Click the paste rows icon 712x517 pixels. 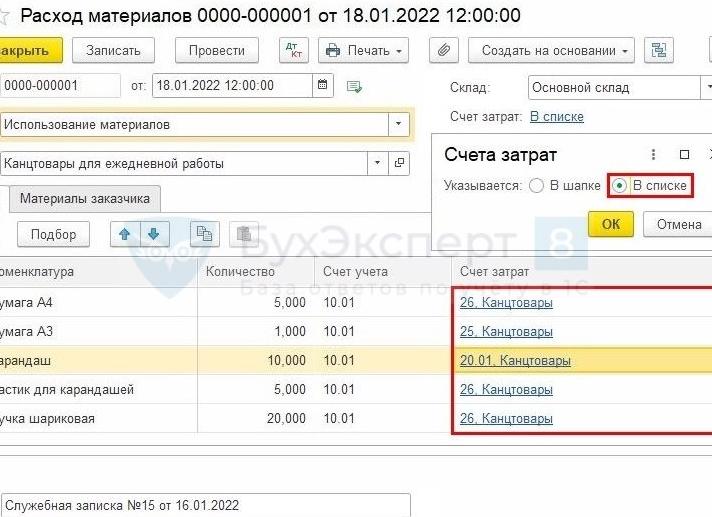click(244, 234)
